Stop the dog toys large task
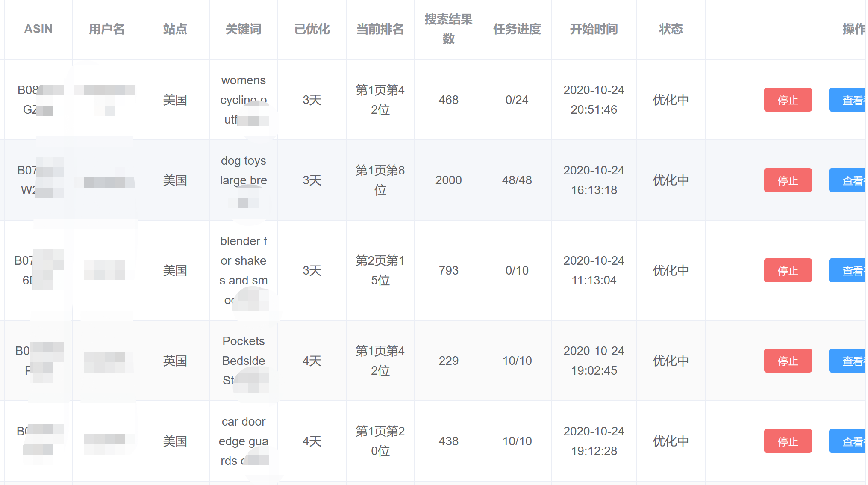 [x=788, y=180]
